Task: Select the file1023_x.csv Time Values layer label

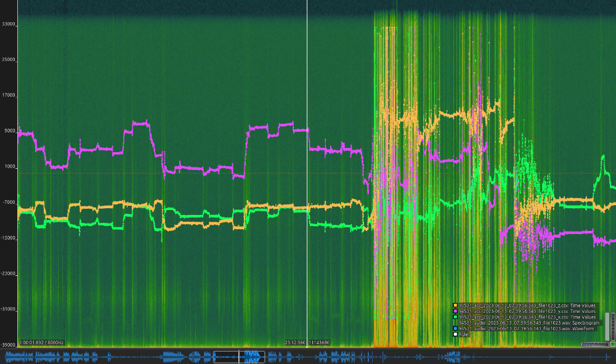Action: click(x=527, y=317)
